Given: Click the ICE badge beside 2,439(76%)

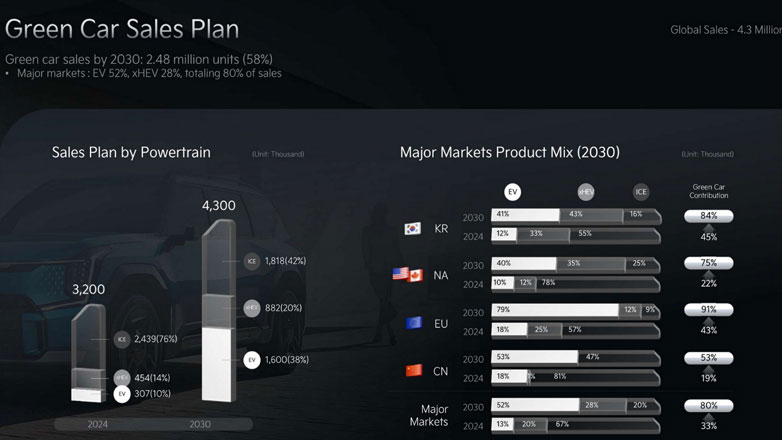Looking at the screenshot, I should click(121, 339).
